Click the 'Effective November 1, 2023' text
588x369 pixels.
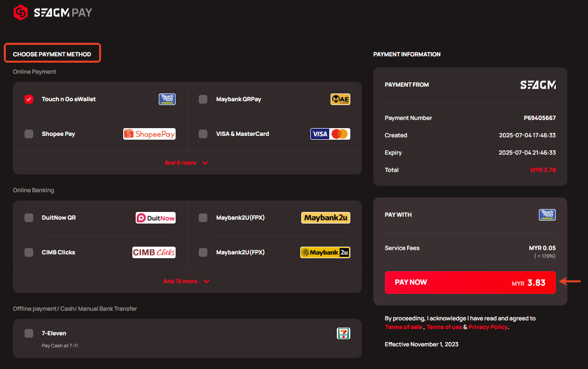(x=422, y=344)
